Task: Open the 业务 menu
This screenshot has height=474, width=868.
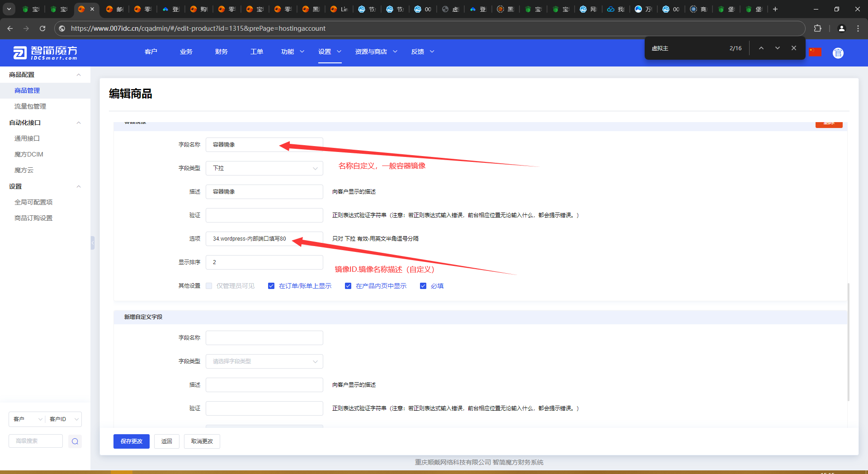Action: pyautogui.click(x=186, y=52)
